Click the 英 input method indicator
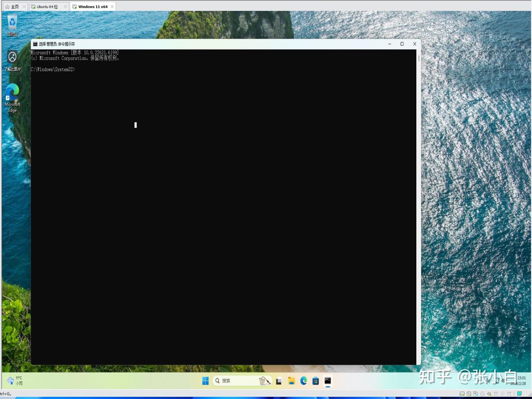The width and height of the screenshot is (532, 399). point(488,381)
